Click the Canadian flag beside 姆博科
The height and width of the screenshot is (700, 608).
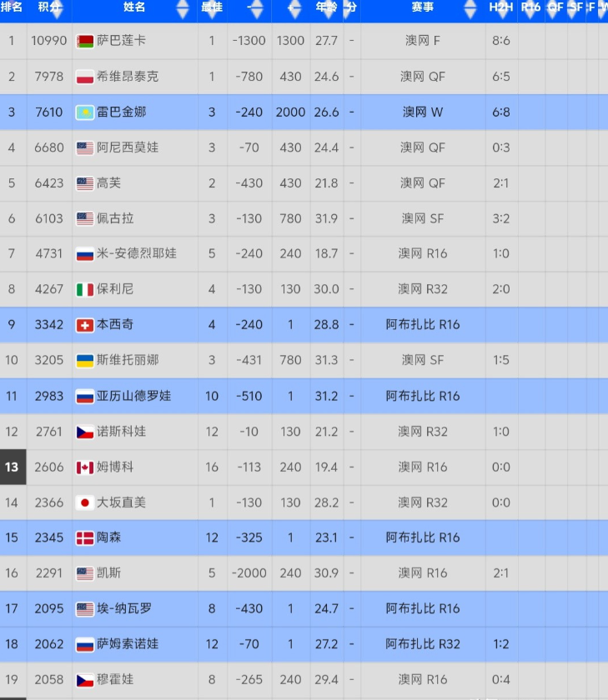(x=85, y=467)
